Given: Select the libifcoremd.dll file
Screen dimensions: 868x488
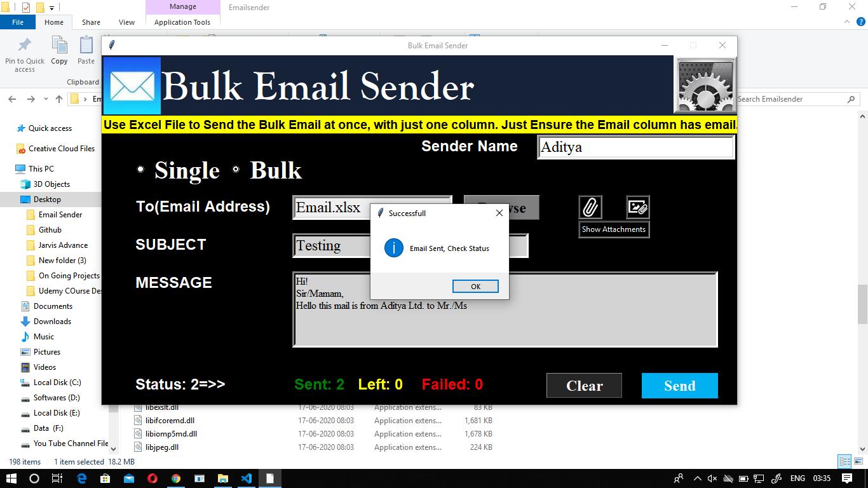Looking at the screenshot, I should (170, 421).
